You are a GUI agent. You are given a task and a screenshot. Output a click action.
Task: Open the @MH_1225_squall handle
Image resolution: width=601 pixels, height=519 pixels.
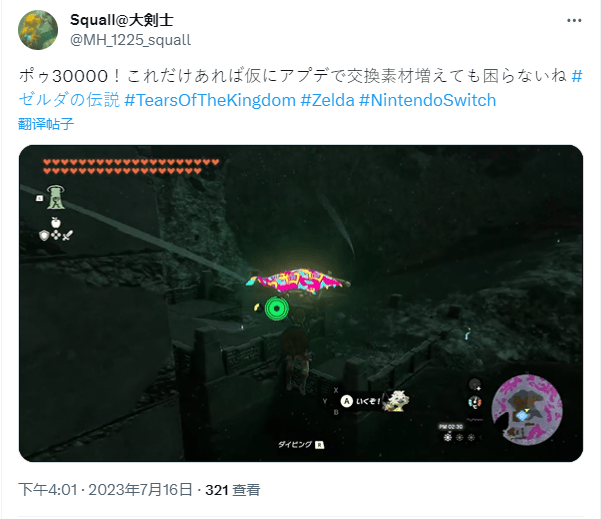(x=130, y=40)
